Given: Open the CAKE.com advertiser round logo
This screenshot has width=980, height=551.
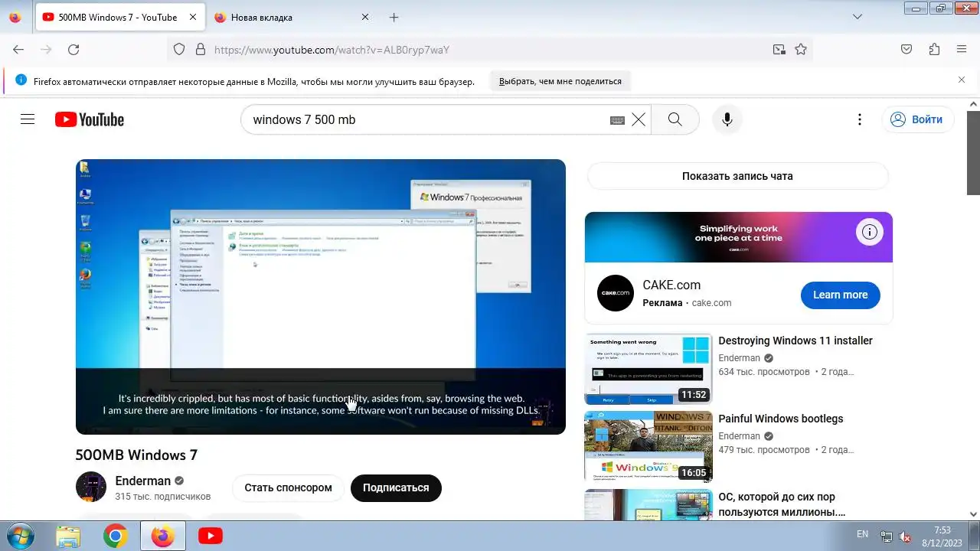Looking at the screenshot, I should [616, 293].
